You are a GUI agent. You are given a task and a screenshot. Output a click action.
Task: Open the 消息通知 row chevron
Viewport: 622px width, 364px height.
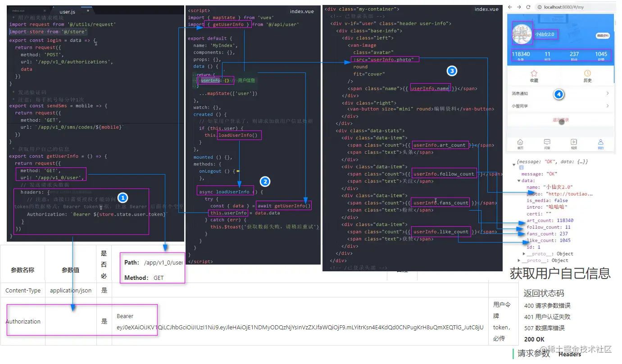607,93
